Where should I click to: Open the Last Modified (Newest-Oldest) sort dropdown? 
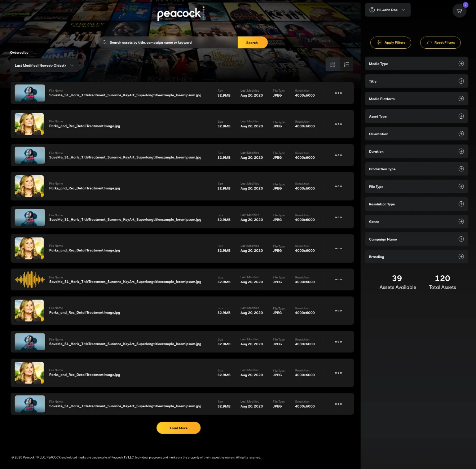[44, 66]
